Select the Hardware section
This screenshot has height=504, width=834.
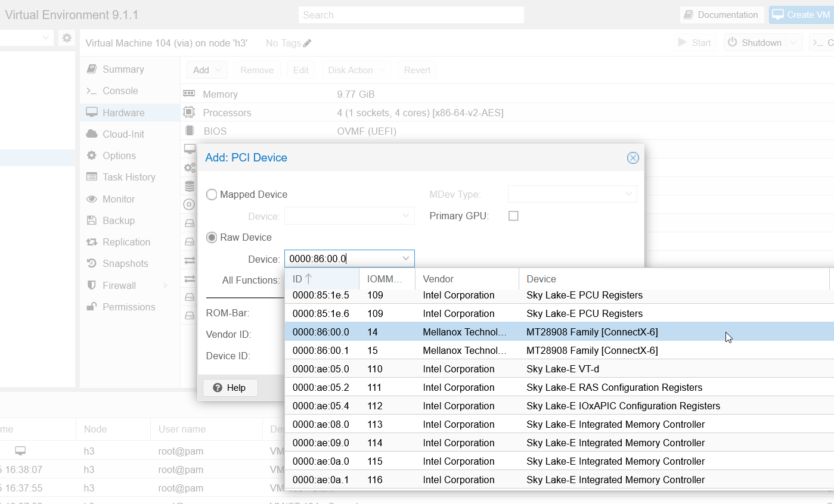[x=130, y=113]
